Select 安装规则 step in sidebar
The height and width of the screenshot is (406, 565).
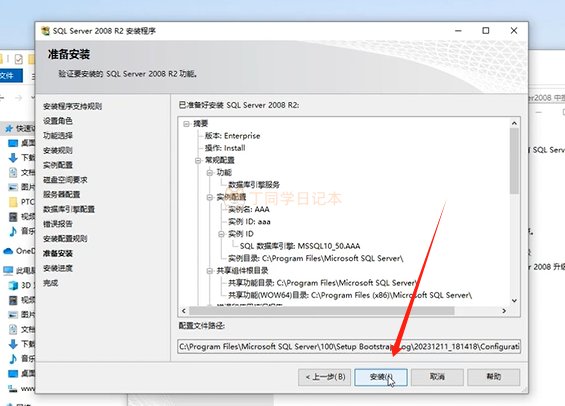point(58,150)
